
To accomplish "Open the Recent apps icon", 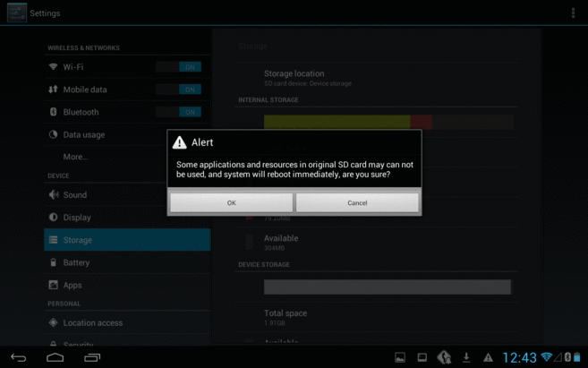I will (92, 357).
